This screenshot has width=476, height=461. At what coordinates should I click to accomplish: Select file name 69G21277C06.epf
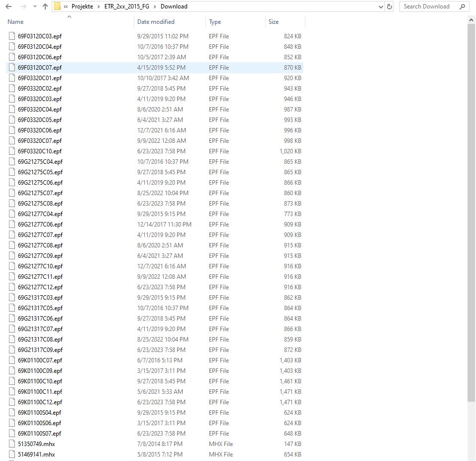pos(40,224)
